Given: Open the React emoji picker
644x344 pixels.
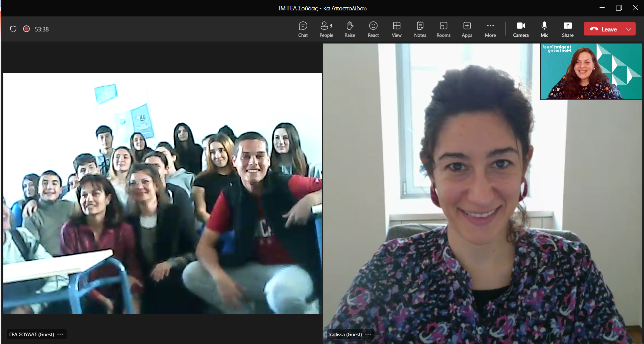Looking at the screenshot, I should coord(373,29).
